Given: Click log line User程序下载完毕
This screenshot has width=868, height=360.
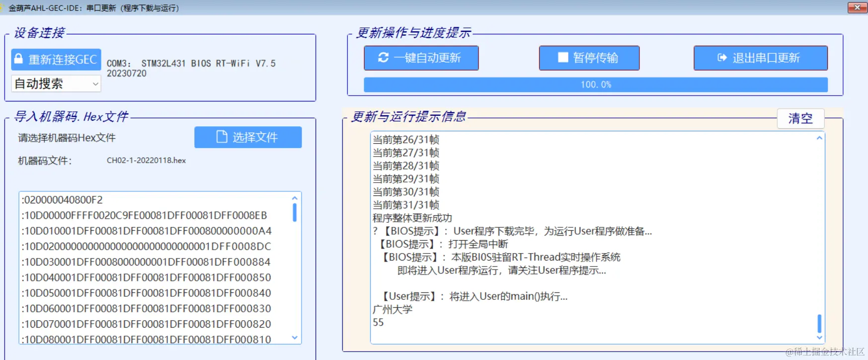Looking at the screenshot, I should 512,231.
